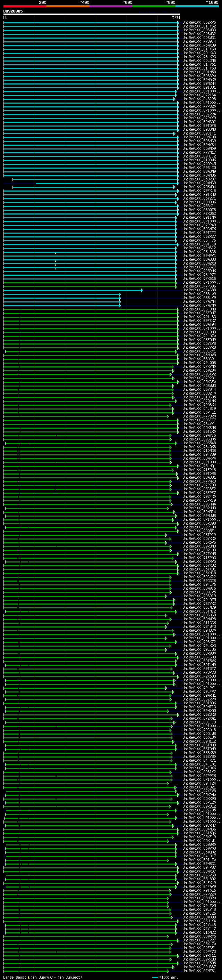The image size is (222, 980).
Task: Click the Large gaps legend text
Action: 43,977
